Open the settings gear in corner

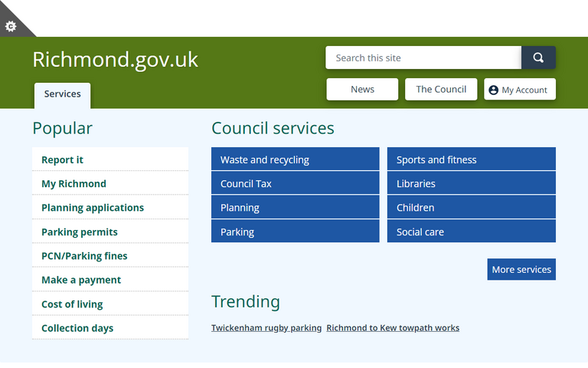11,26
